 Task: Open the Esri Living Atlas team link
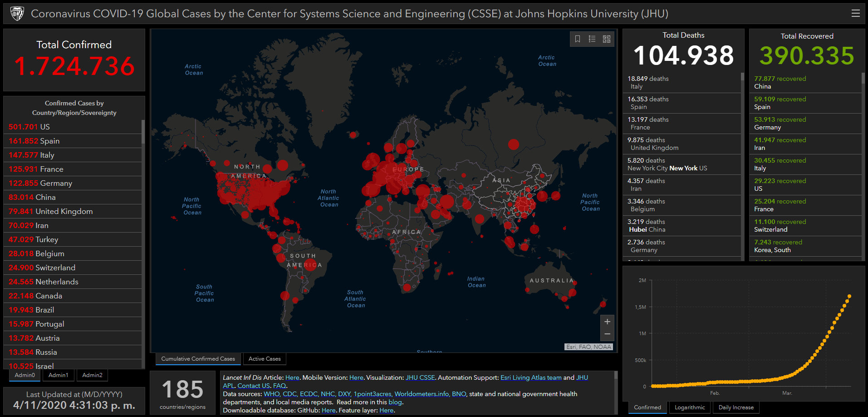click(x=531, y=377)
